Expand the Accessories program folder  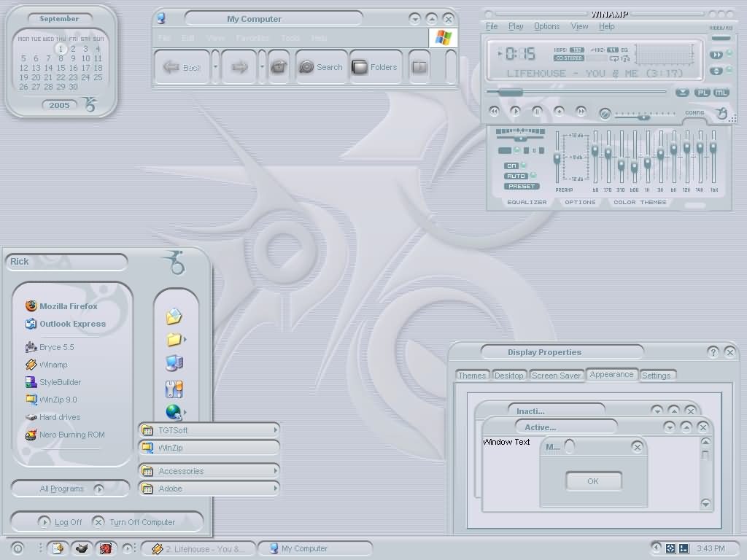click(209, 471)
